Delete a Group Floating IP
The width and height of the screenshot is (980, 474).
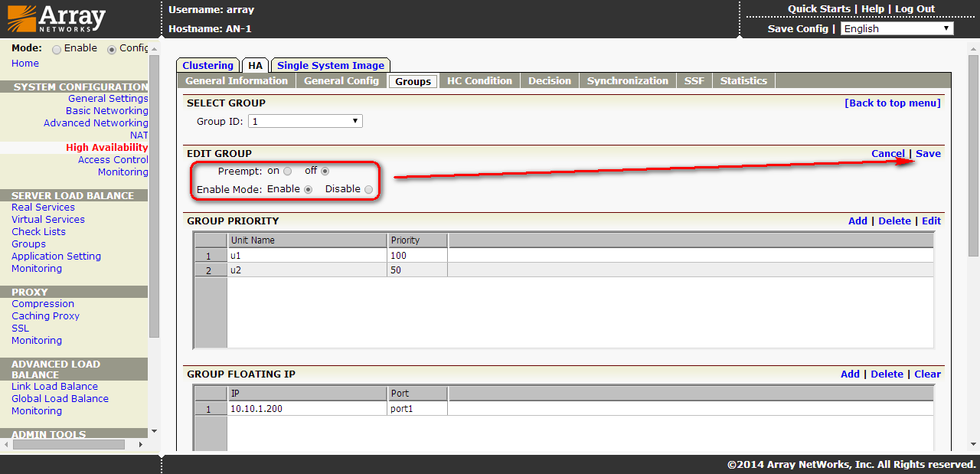(x=887, y=374)
